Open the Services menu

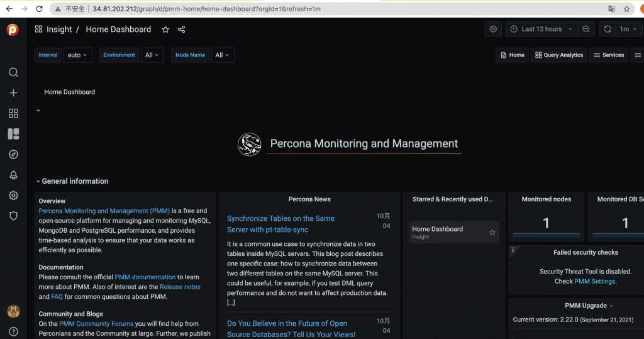608,55
